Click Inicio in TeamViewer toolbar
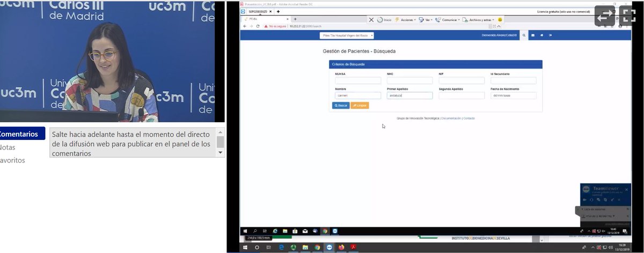644x253 pixels. click(384, 20)
